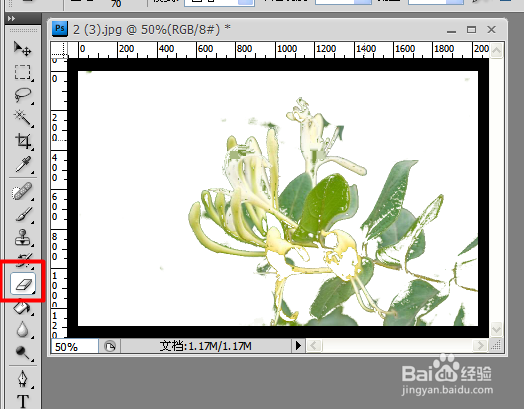Close the 2 (3).jpg document window
The height and width of the screenshot is (409, 524).
coord(491,30)
